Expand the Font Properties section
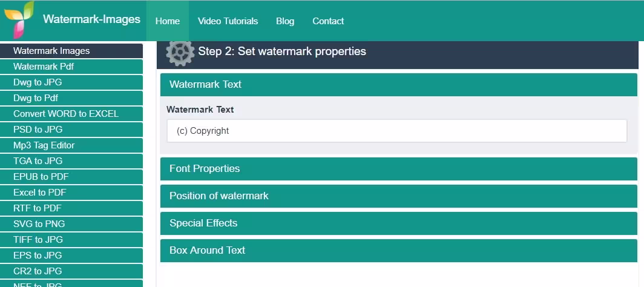 pos(398,169)
